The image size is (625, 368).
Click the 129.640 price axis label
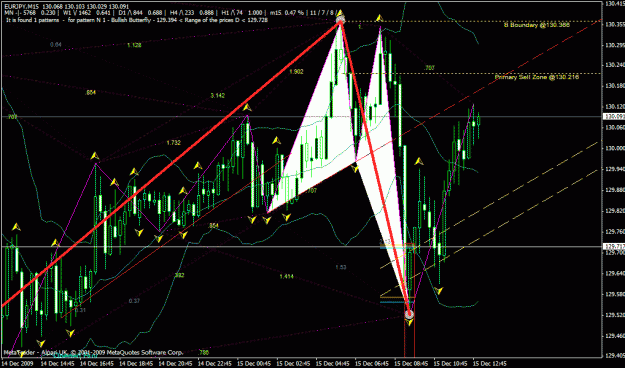pyautogui.click(x=615, y=274)
